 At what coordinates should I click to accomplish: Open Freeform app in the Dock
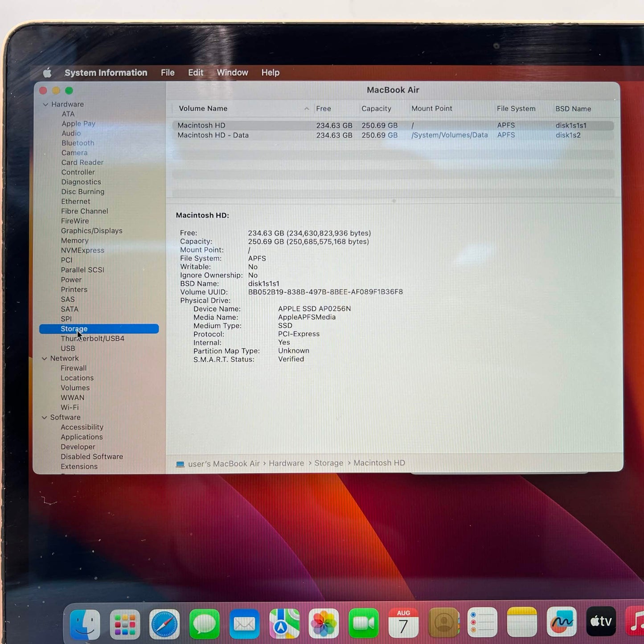562,621
